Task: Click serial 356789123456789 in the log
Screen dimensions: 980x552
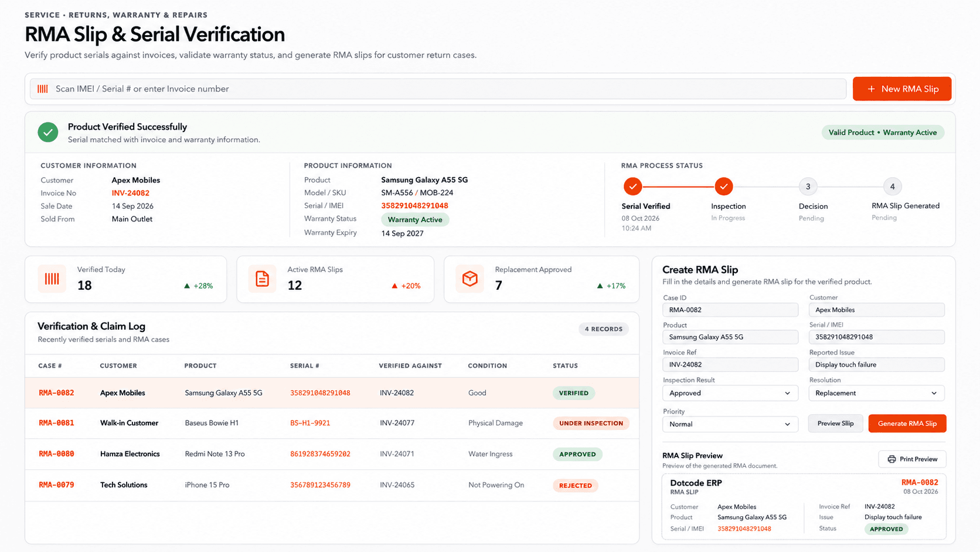Action: (x=320, y=485)
